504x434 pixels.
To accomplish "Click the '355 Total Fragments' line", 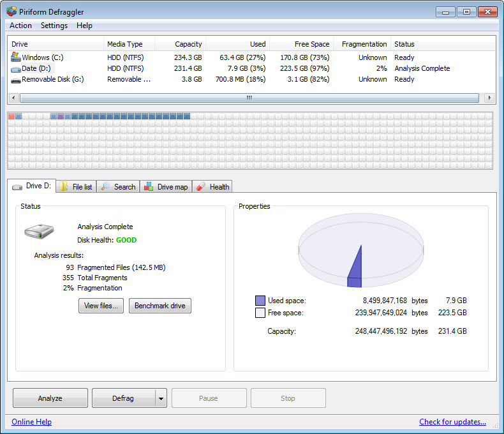I will [x=95, y=278].
